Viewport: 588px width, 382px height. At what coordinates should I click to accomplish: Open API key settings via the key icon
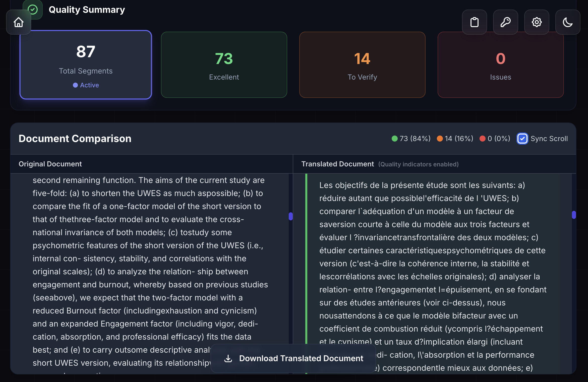(x=505, y=22)
